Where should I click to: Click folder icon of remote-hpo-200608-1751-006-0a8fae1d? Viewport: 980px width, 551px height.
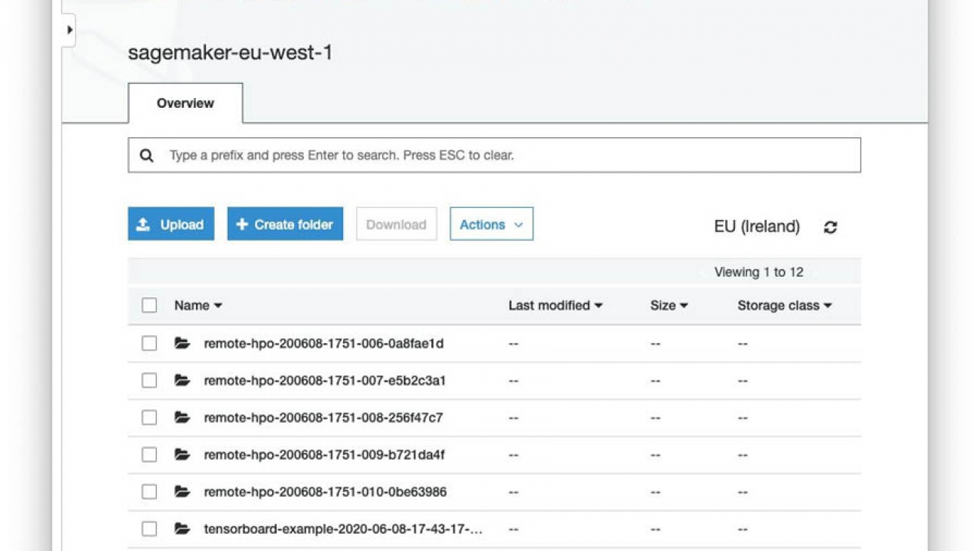(x=182, y=343)
